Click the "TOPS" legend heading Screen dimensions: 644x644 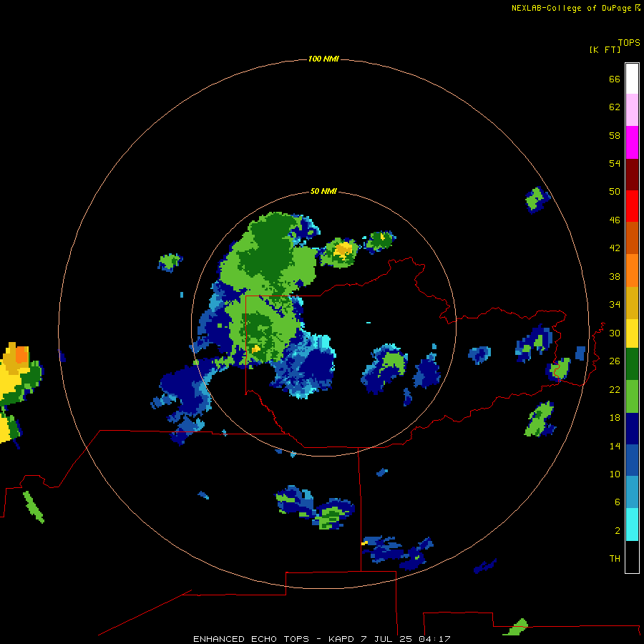(629, 42)
